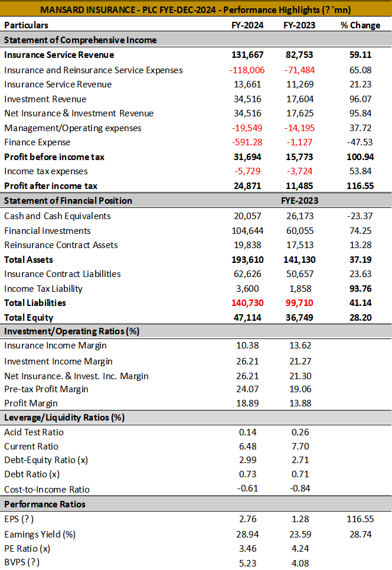Image resolution: width=392 pixels, height=570 pixels.
Task: Click the Management/Operating expenses label
Action: (x=73, y=128)
